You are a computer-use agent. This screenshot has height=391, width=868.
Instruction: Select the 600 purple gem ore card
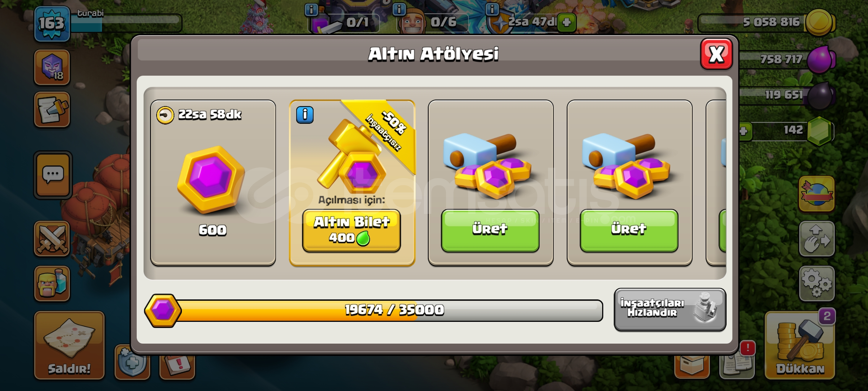[213, 183]
